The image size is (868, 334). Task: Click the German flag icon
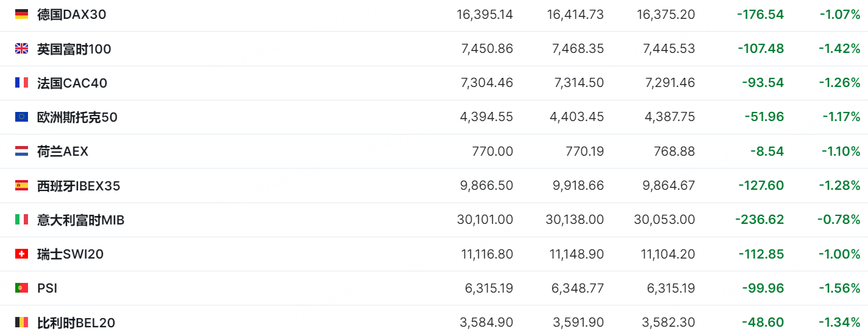coord(21,14)
